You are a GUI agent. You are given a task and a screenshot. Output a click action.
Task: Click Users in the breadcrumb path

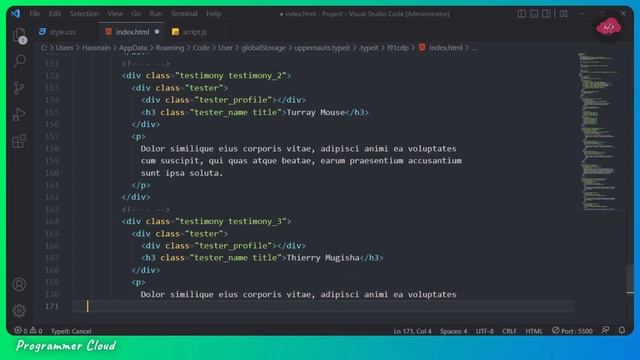64,48
